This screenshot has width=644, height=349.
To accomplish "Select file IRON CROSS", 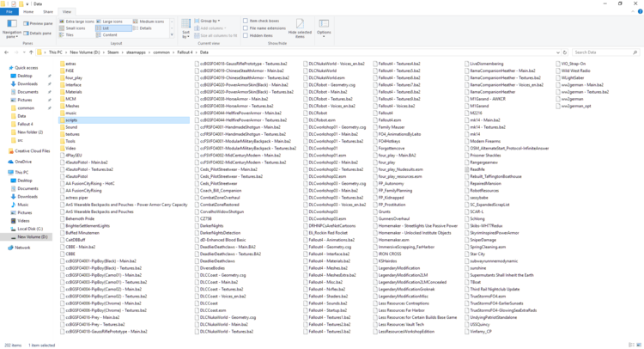I will (387, 254).
